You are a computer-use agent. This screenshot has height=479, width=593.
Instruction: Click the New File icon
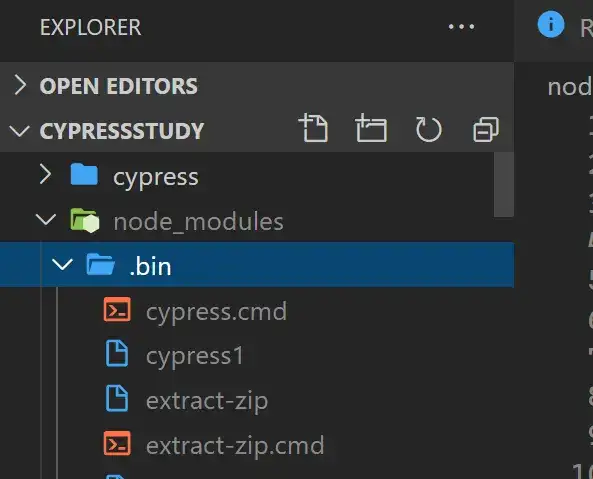[314, 128]
